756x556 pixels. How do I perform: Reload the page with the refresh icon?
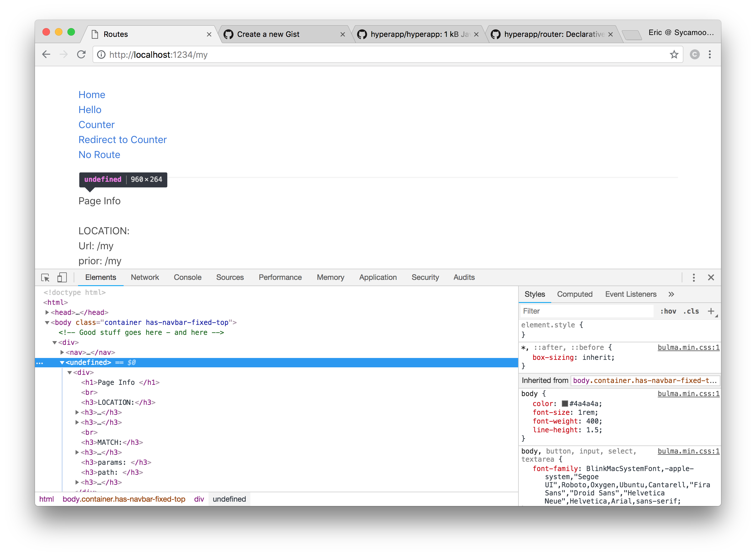pyautogui.click(x=81, y=55)
